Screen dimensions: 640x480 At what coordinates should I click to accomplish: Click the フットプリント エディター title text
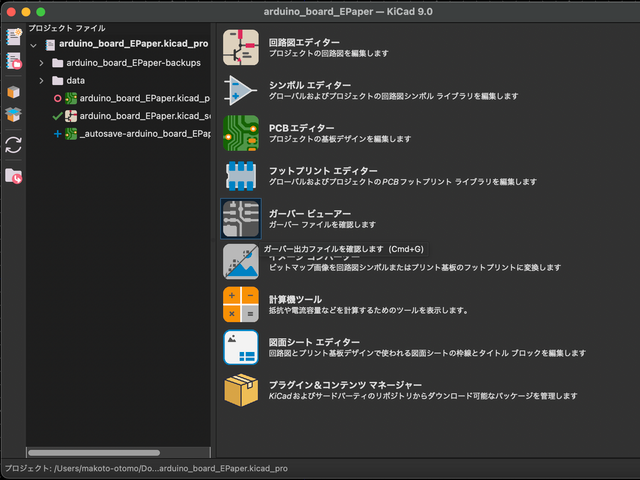(323, 171)
